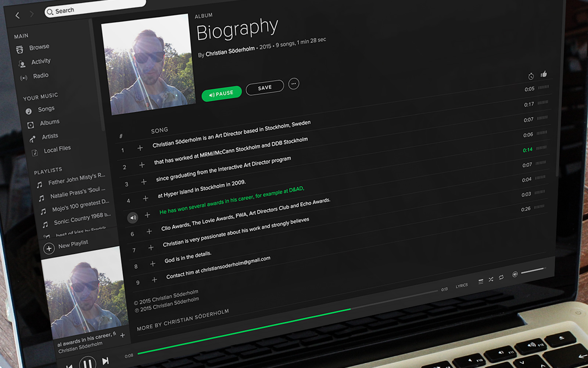
Task: Add song 8 with the plus icon
Action: tap(153, 264)
